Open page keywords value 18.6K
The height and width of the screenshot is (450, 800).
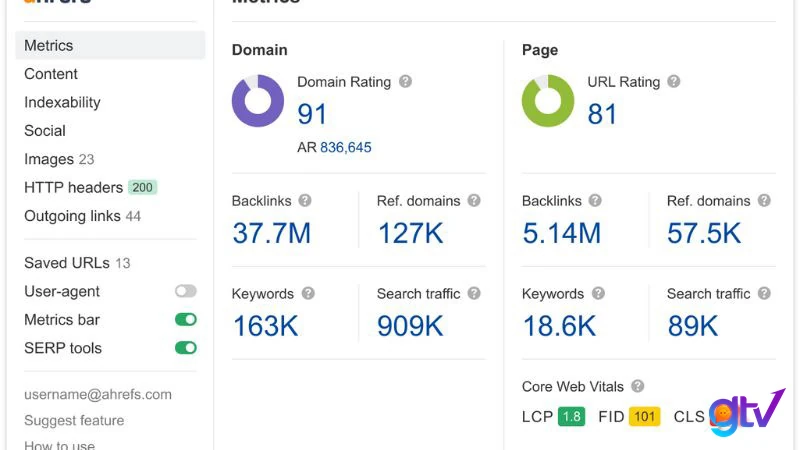(559, 326)
